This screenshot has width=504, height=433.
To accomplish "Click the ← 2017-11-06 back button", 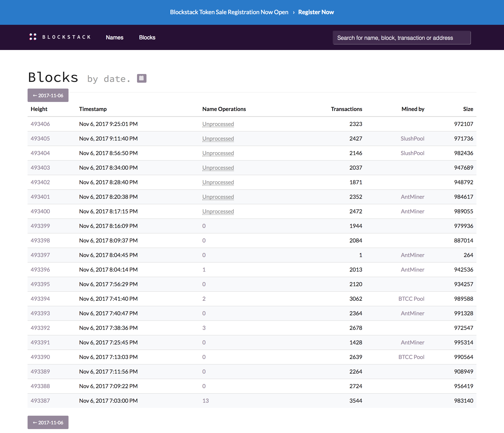I will coord(47,95).
